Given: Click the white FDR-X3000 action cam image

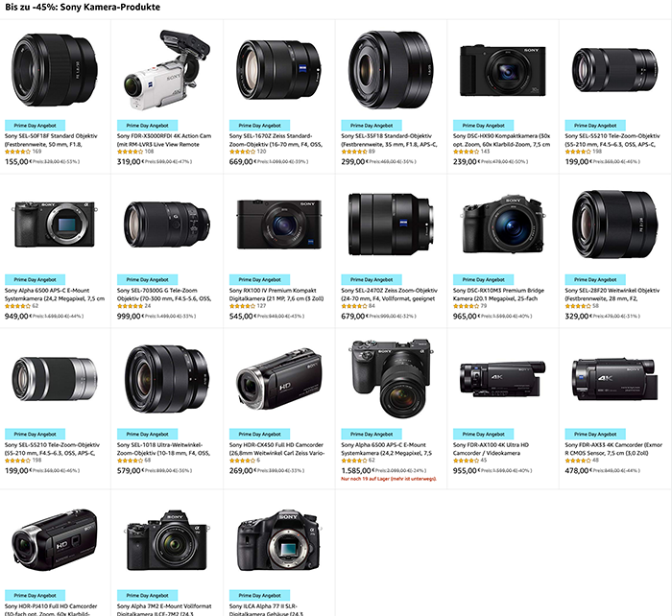Looking at the screenshot, I should tap(167, 70).
